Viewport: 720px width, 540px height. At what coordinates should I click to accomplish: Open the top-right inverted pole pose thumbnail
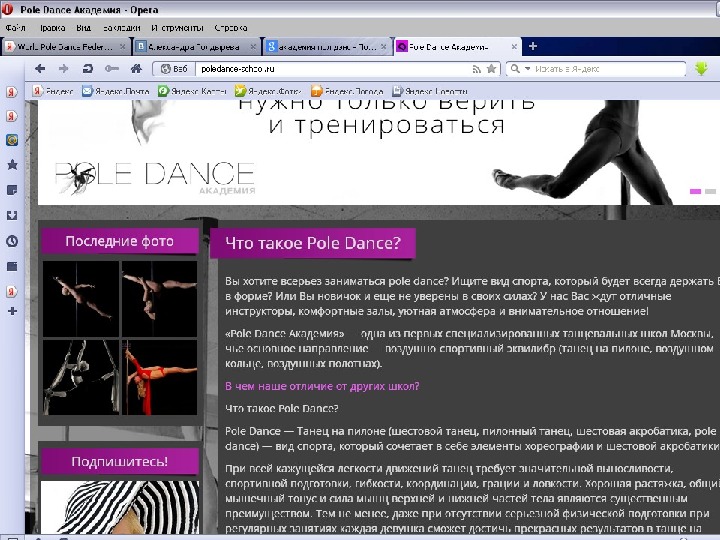(x=159, y=298)
